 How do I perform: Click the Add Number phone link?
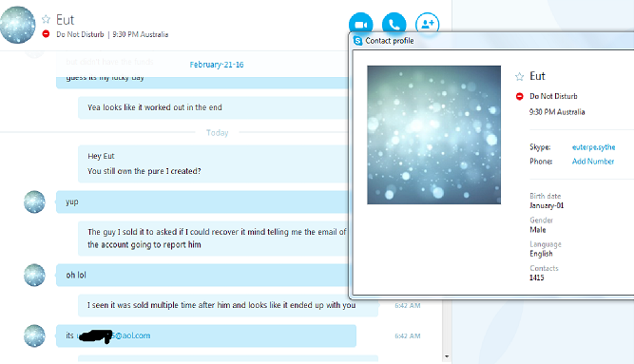(x=593, y=162)
